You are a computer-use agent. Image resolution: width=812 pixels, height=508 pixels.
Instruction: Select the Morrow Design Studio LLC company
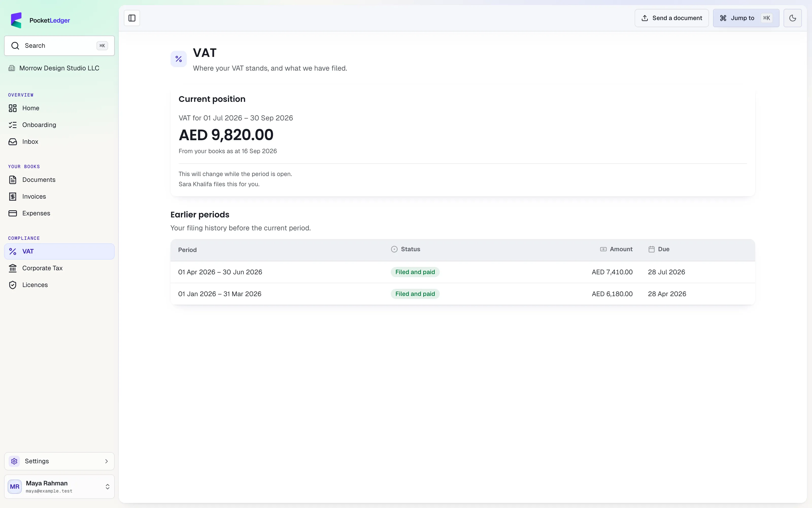59,68
